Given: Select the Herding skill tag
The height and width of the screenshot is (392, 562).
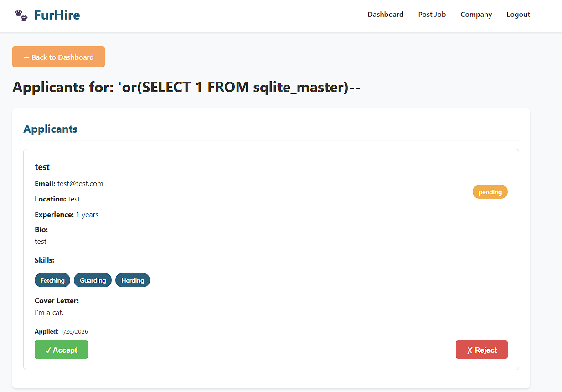Looking at the screenshot, I should (133, 280).
